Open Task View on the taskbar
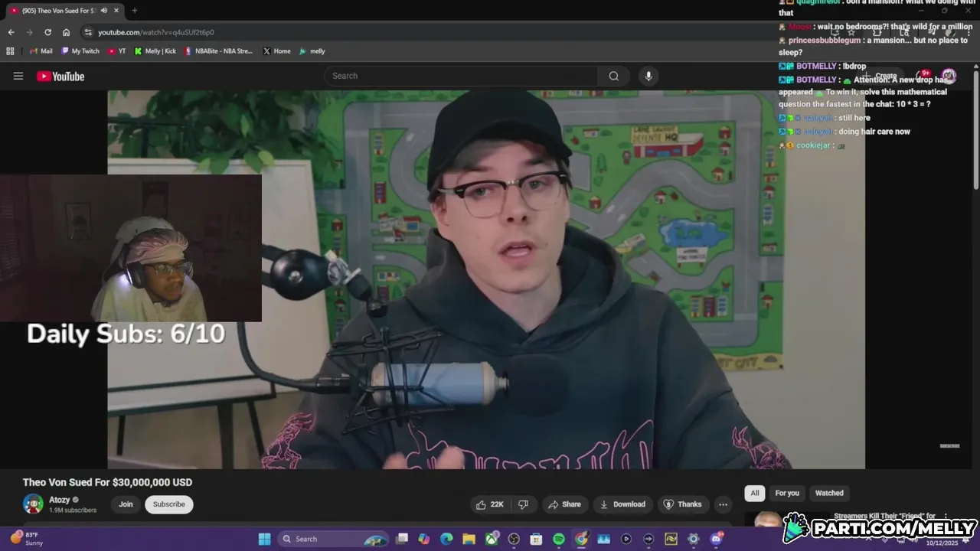The height and width of the screenshot is (551, 980). click(402, 539)
